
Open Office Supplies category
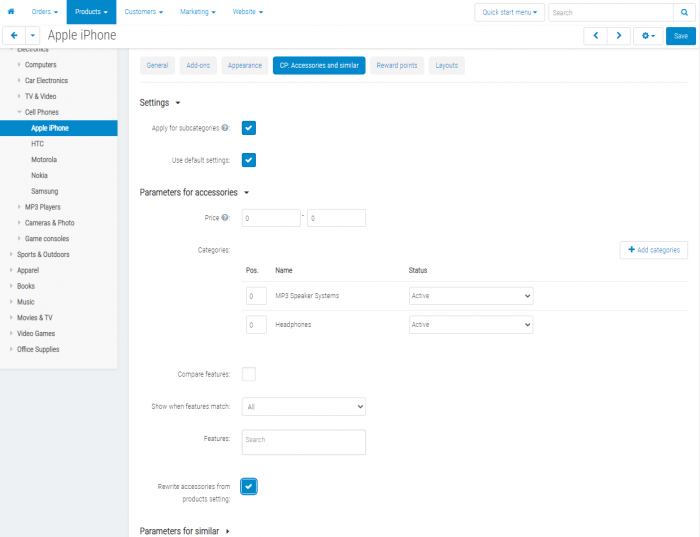(x=38, y=350)
